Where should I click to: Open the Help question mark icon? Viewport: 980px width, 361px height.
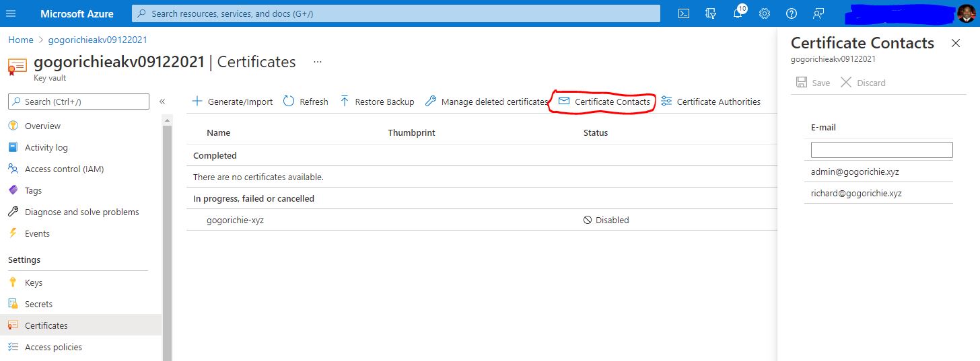click(x=792, y=13)
